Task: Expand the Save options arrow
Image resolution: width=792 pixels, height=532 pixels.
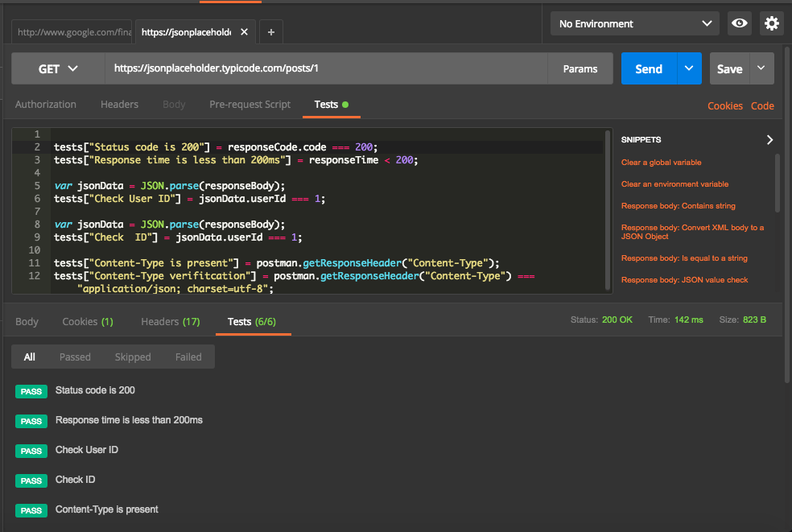Action: [761, 68]
